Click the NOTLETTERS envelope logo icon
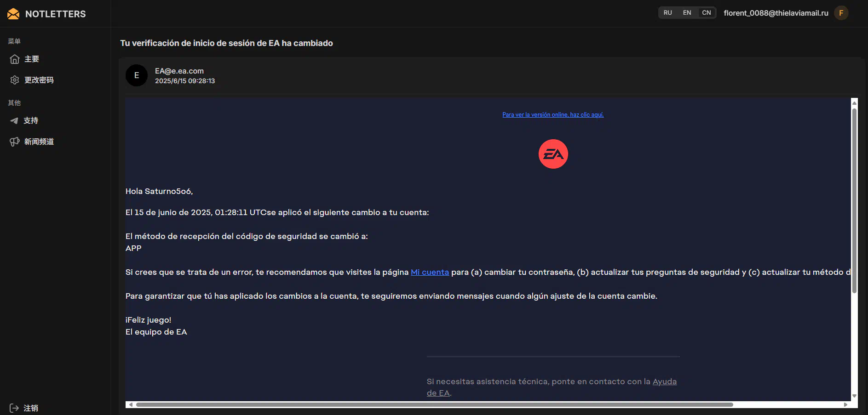 (13, 14)
